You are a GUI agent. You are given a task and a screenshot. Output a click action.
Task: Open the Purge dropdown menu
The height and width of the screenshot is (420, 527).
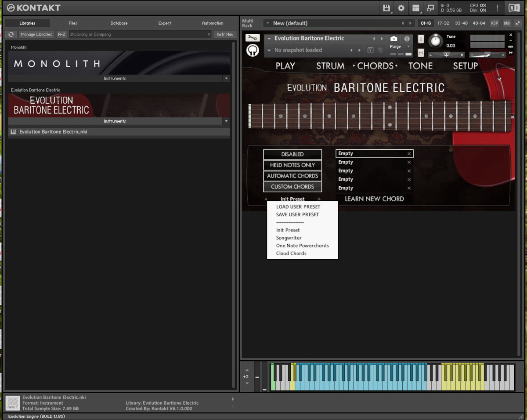[401, 47]
